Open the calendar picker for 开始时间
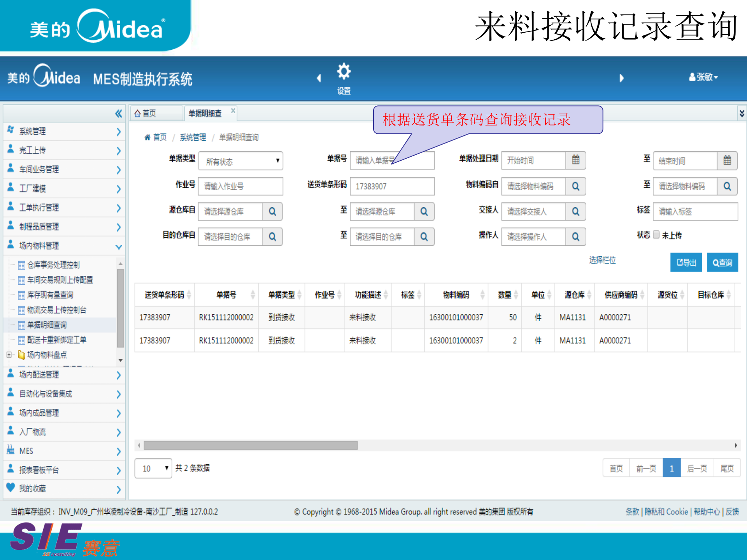The height and width of the screenshot is (560, 747). (x=577, y=160)
